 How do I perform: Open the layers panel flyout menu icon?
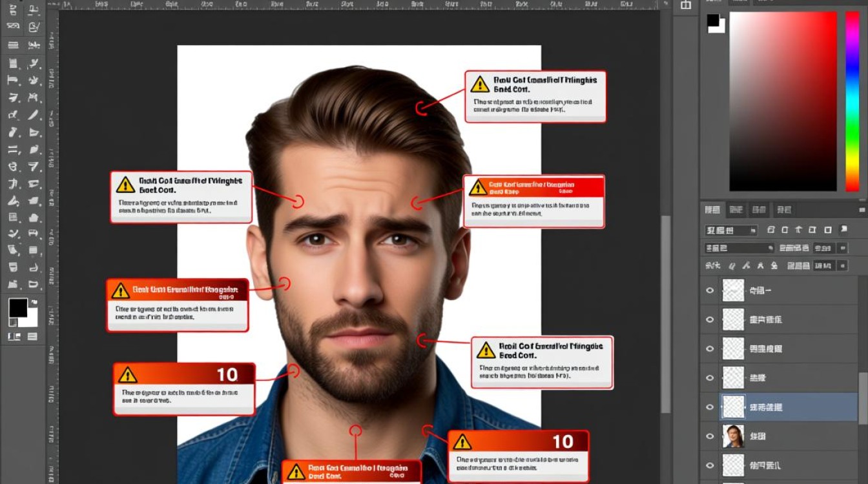pyautogui.click(x=862, y=210)
